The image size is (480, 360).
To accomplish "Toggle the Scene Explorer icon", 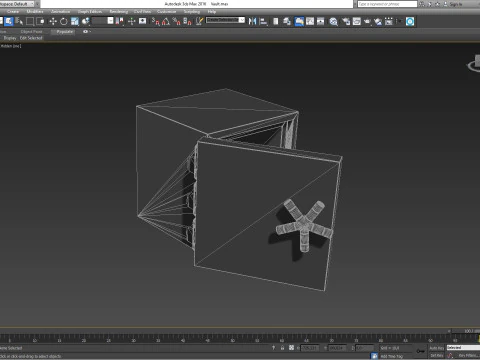I will point(276,21).
